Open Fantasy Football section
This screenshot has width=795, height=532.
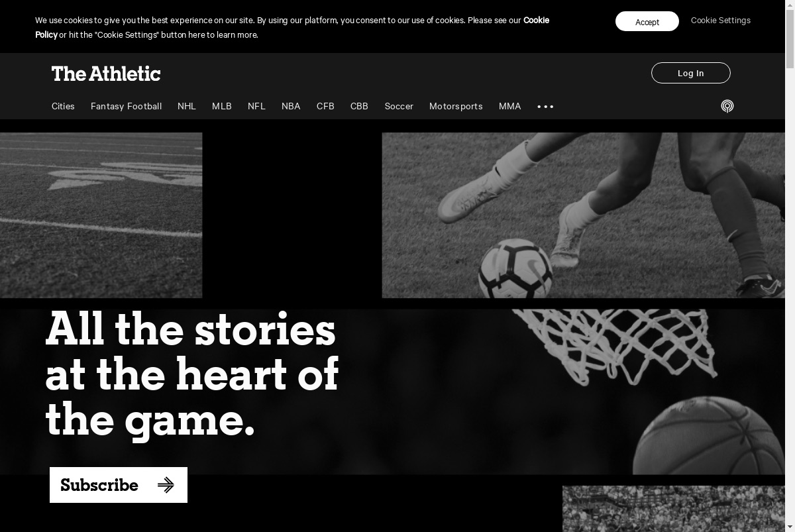(x=126, y=106)
